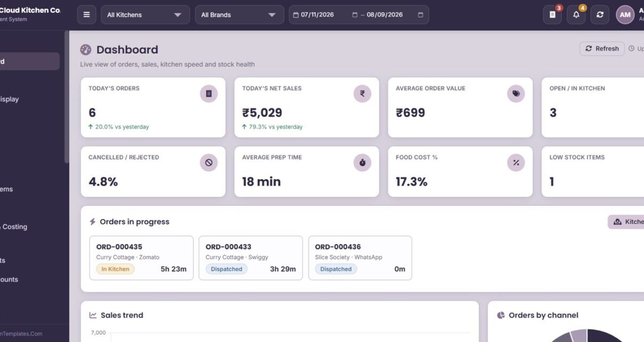Image resolution: width=644 pixels, height=342 pixels.
Task: Open the AM user avatar
Action: tap(625, 15)
